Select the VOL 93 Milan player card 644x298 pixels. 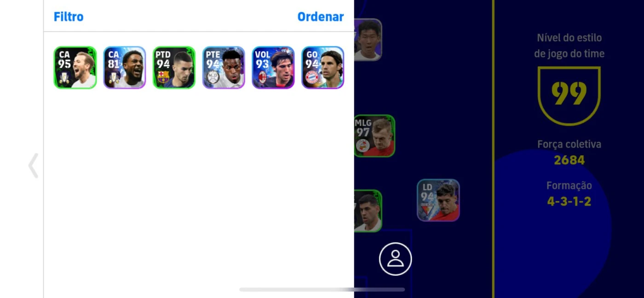[273, 67]
